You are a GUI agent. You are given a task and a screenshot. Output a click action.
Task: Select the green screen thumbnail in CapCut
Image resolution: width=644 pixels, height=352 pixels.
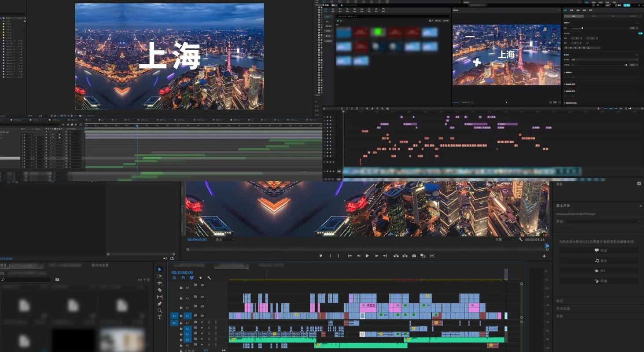pos(378,32)
